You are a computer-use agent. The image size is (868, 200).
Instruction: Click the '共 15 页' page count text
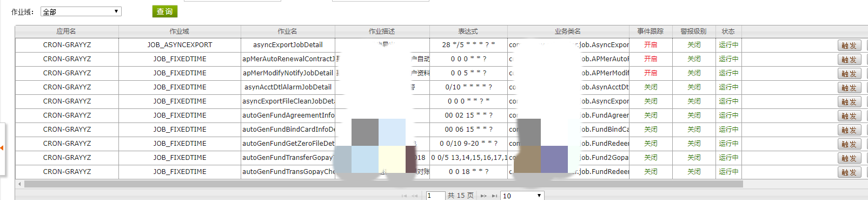461,196
